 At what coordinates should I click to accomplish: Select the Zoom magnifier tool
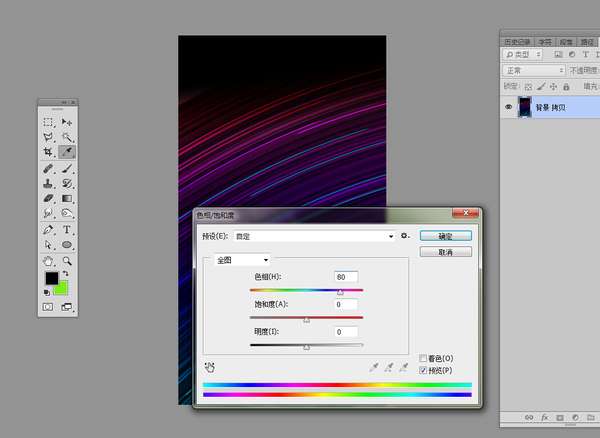point(67,261)
